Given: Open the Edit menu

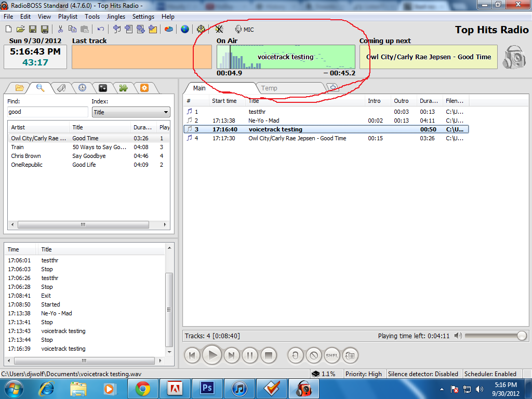Looking at the screenshot, I should (25, 17).
